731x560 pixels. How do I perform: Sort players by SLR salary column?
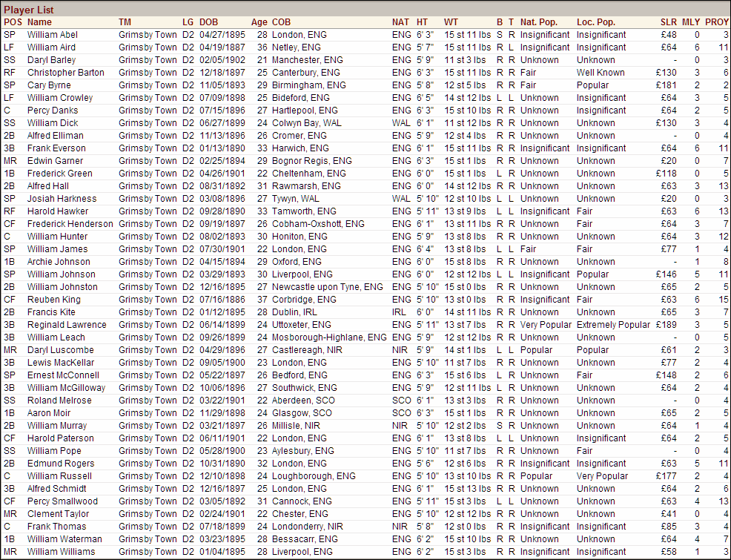point(668,22)
